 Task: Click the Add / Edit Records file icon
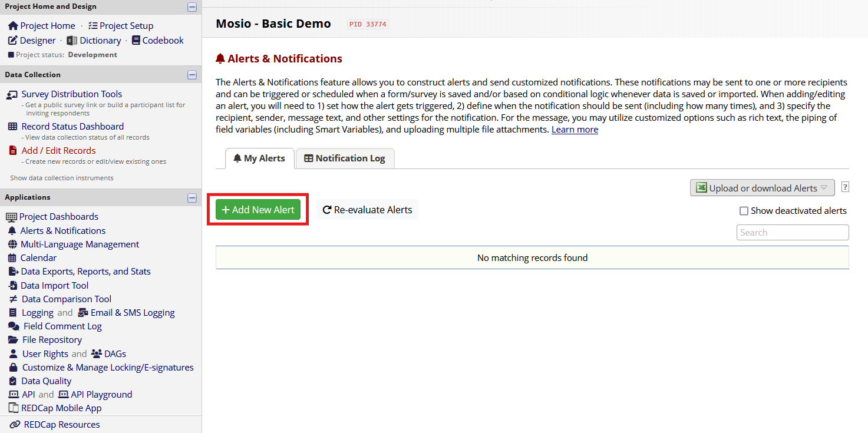(x=13, y=151)
